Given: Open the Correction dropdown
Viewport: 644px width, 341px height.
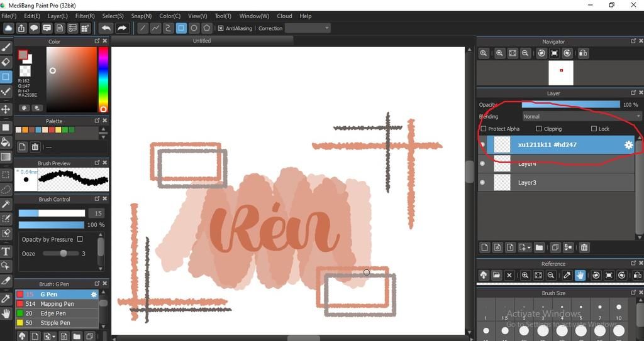Looking at the screenshot, I should tap(308, 28).
